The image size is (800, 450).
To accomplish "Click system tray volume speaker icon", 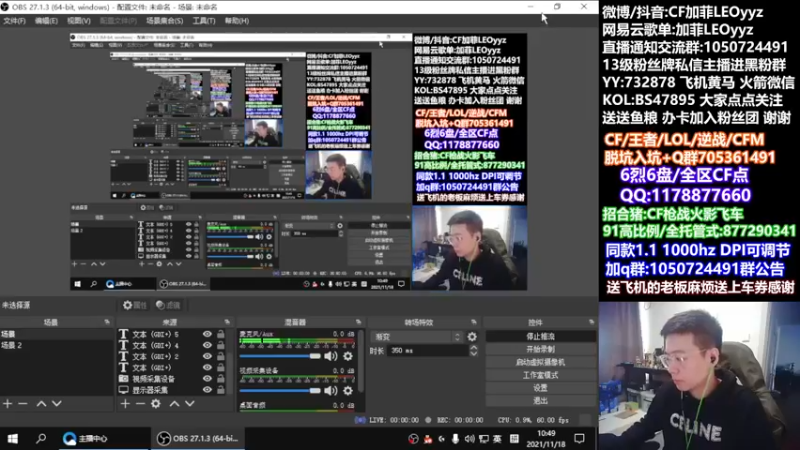I will 469,439.
